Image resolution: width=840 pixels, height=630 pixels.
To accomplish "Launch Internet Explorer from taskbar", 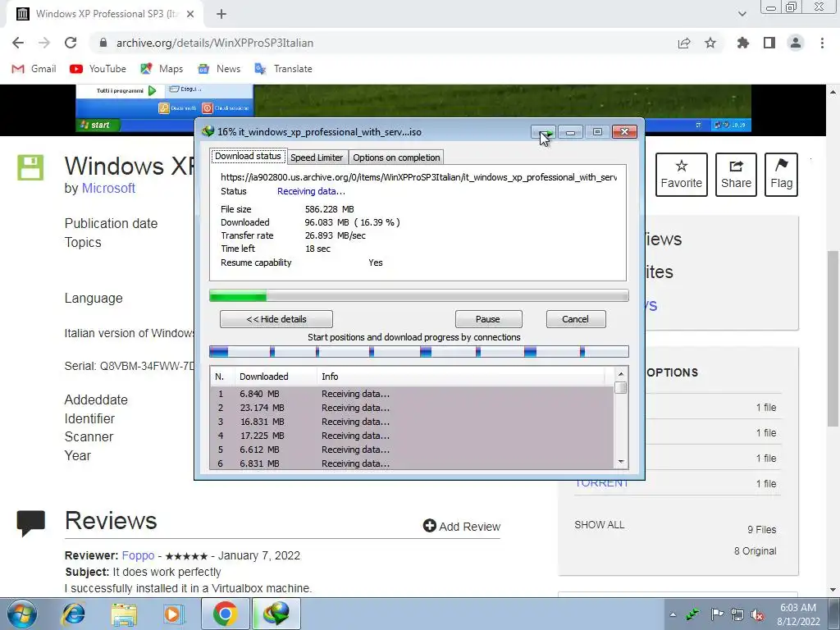I will point(73,614).
